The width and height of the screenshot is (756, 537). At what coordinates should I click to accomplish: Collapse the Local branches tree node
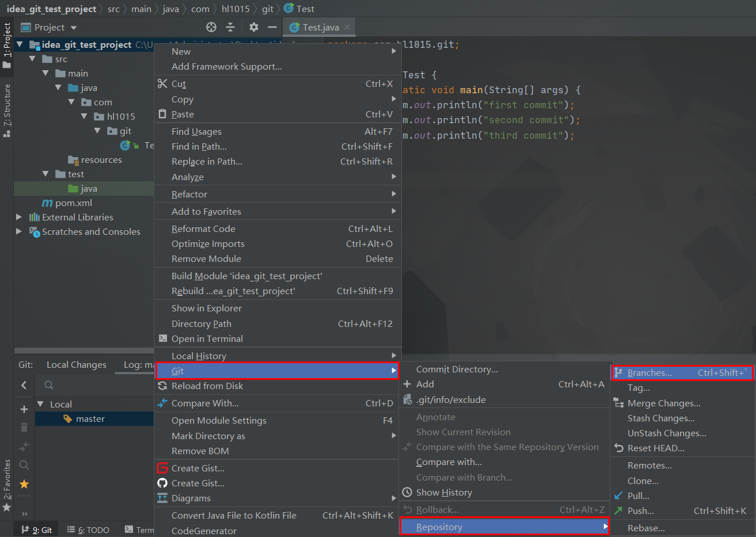[40, 404]
